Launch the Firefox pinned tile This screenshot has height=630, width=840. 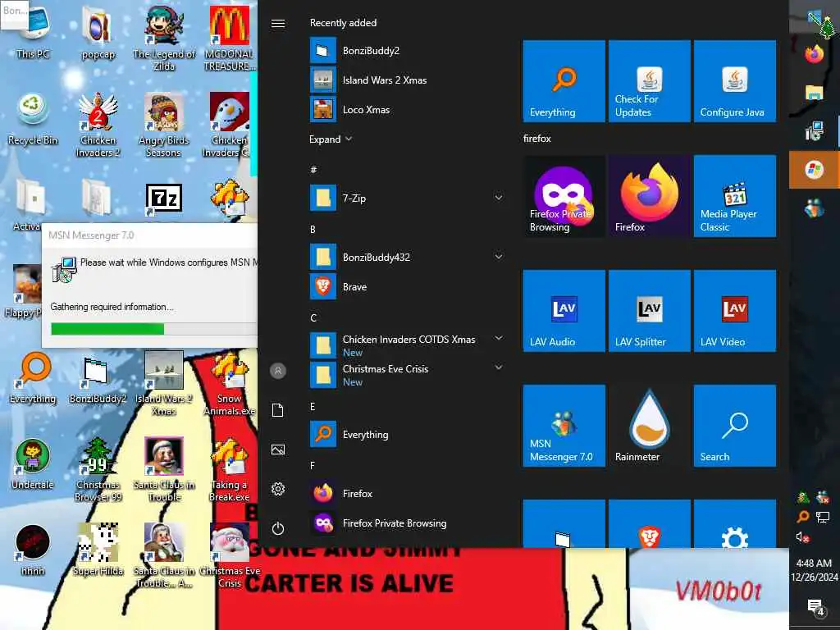click(x=650, y=196)
